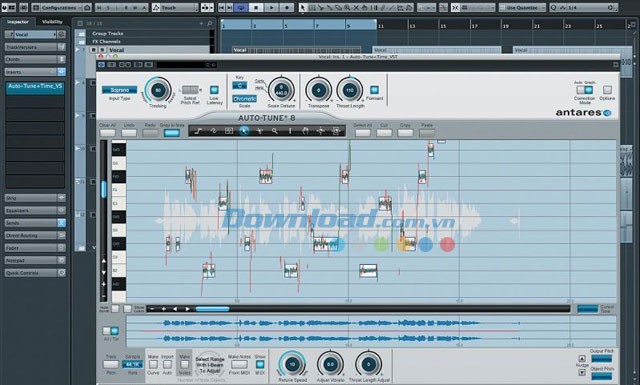Click the Record button in Cubase transport
The image size is (640, 385).
click(287, 7)
